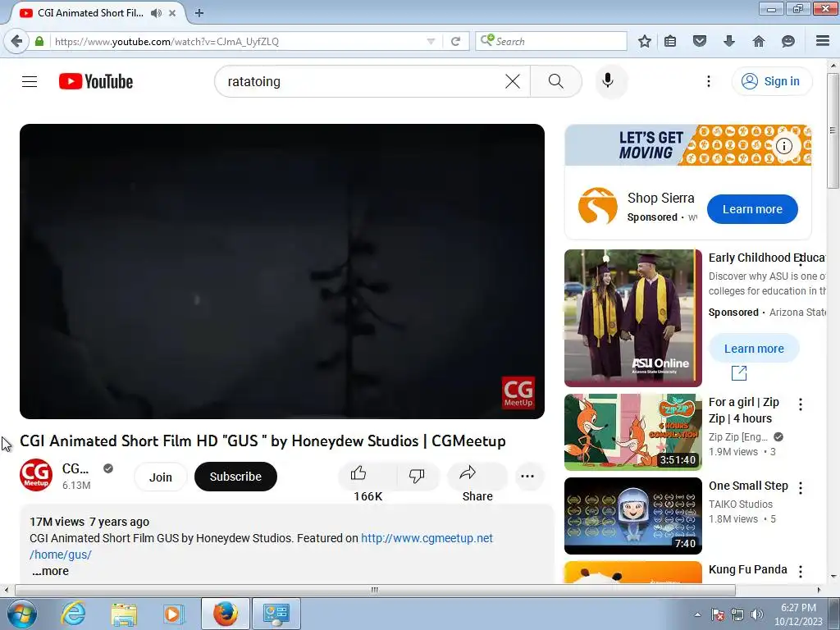The height and width of the screenshot is (630, 840).
Task: Open Windows Media Player from taskbar
Action: [x=173, y=614]
